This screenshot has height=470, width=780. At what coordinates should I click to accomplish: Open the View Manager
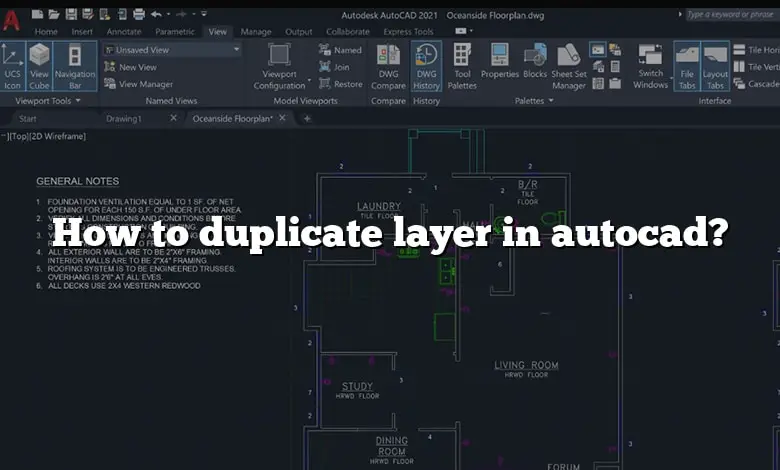tap(145, 84)
